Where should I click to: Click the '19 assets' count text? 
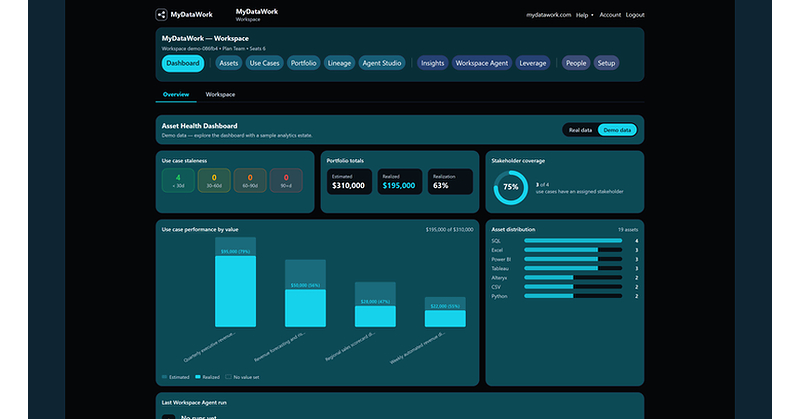click(x=628, y=230)
